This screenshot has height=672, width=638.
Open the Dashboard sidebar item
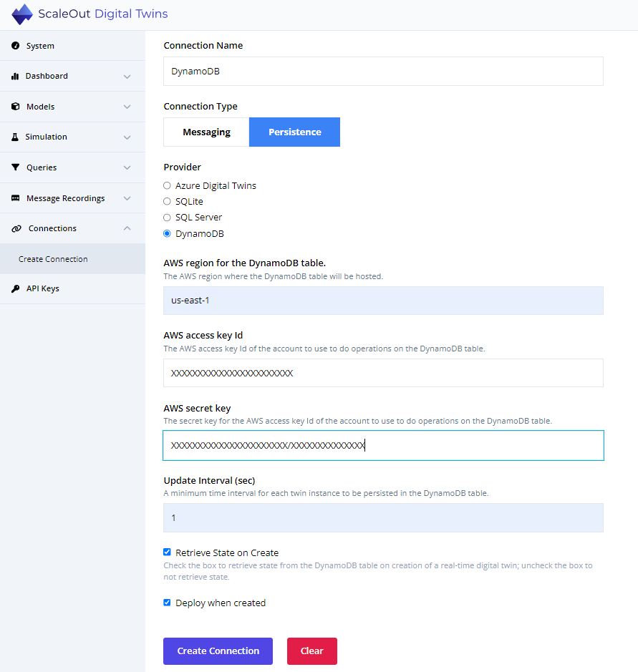point(72,76)
